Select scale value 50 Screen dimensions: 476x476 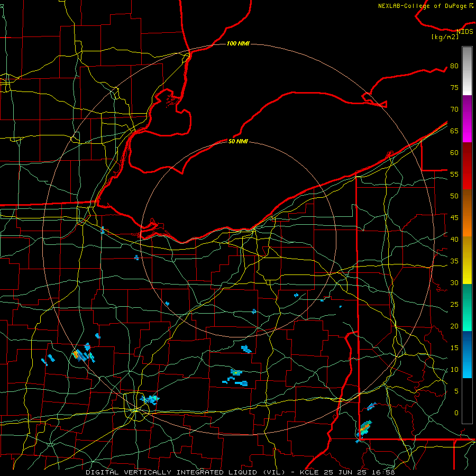click(454, 196)
